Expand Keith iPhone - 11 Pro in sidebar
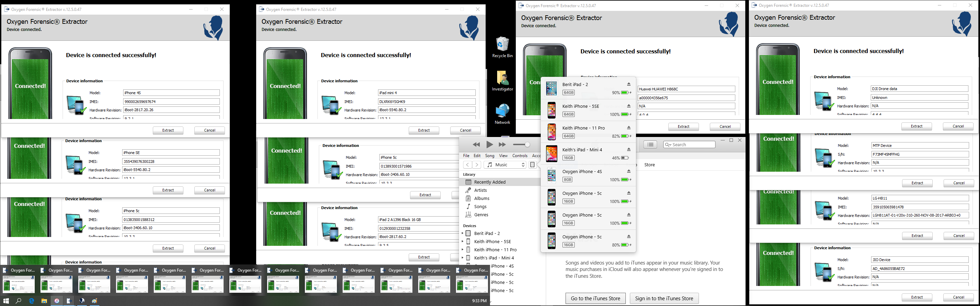This screenshot has height=306, width=980. coord(462,249)
